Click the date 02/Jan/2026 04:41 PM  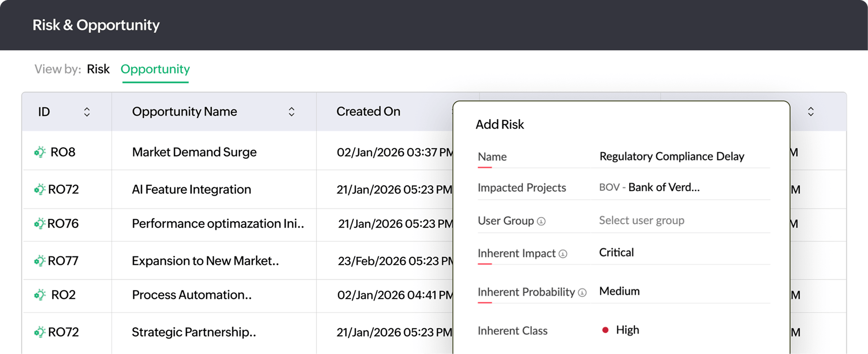395,295
